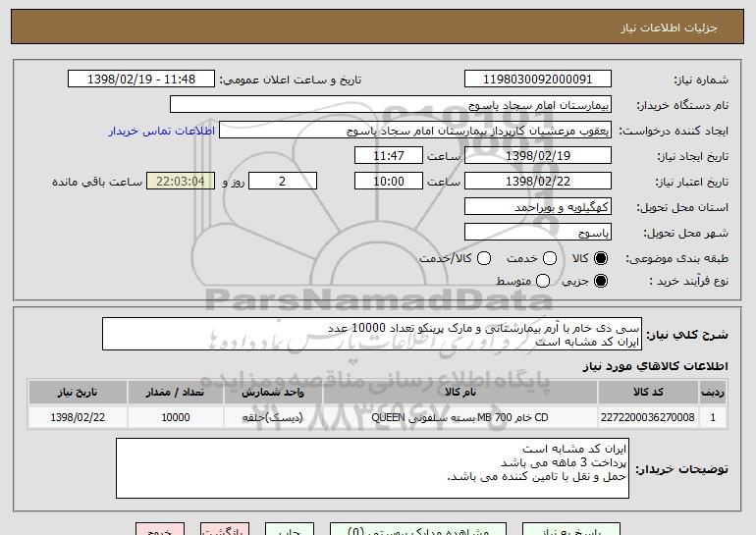Click the چاپ print button
The width and height of the screenshot is (756, 535).
click(x=290, y=529)
